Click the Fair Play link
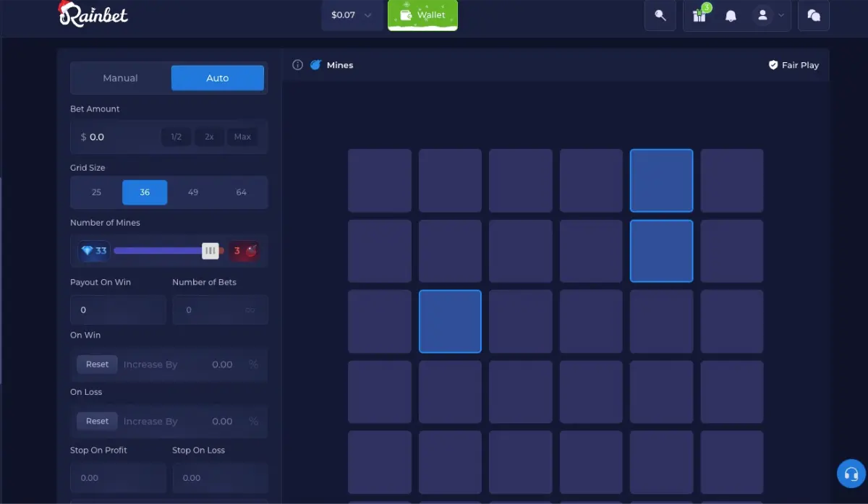 pos(793,65)
